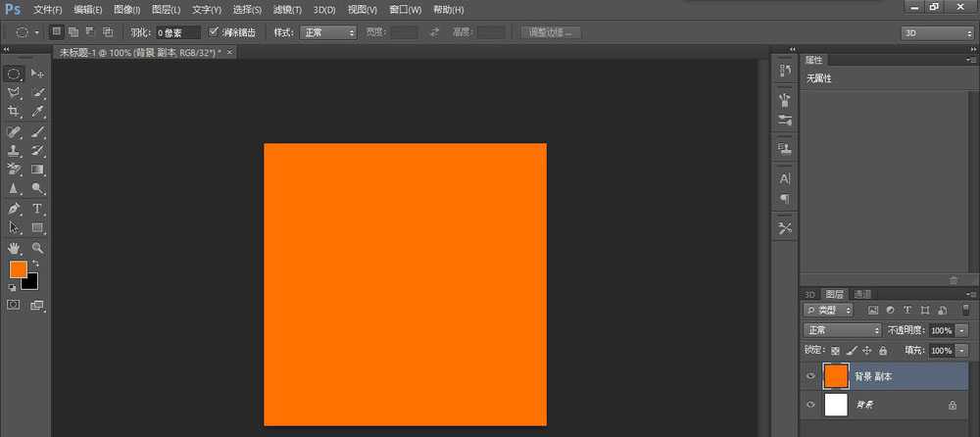The width and height of the screenshot is (980, 437).
Task: Hide the 背景 副本 layer
Action: [x=810, y=376]
